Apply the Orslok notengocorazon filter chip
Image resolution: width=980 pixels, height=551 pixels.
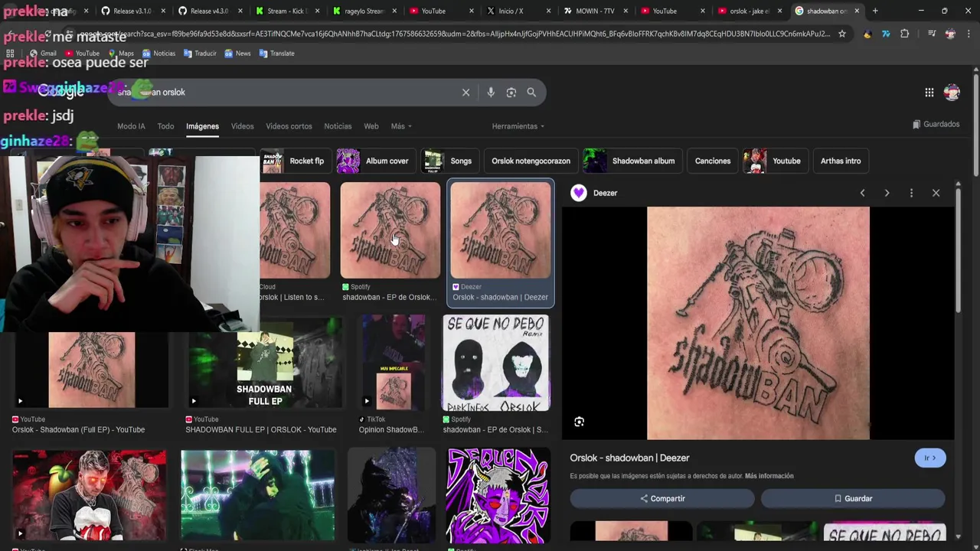click(531, 161)
